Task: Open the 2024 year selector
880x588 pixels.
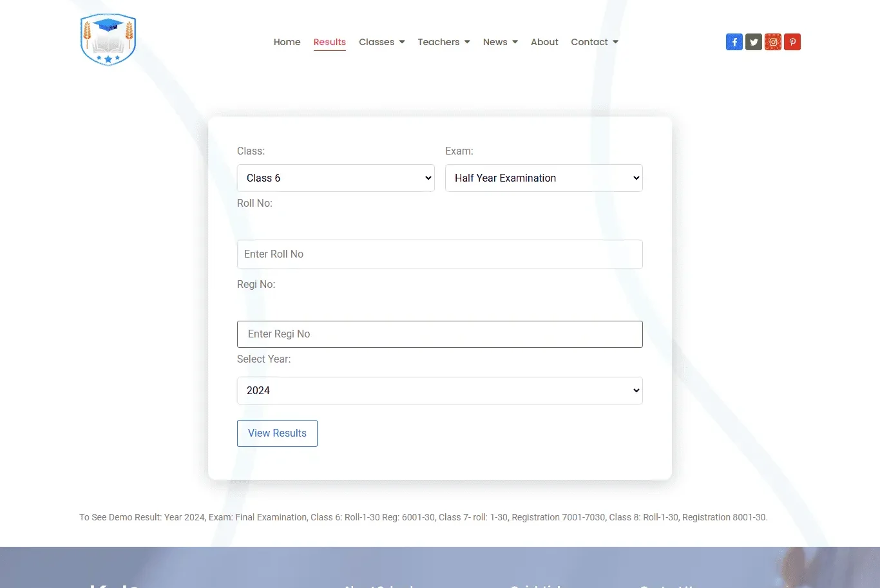Action: click(439, 390)
